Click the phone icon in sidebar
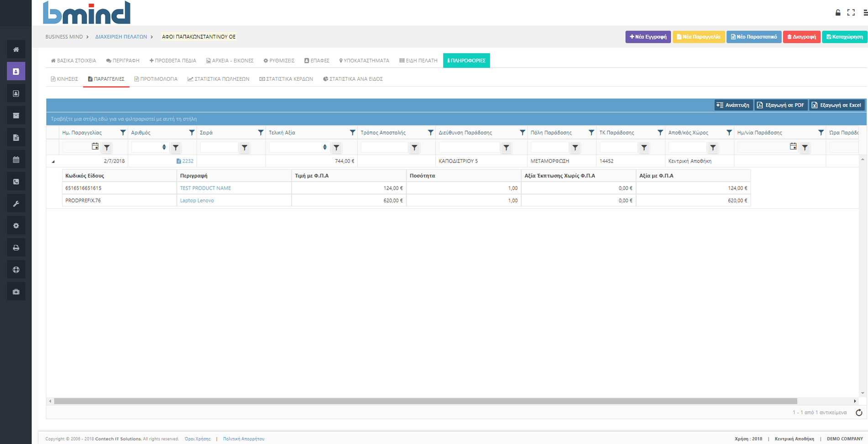 [x=16, y=181]
